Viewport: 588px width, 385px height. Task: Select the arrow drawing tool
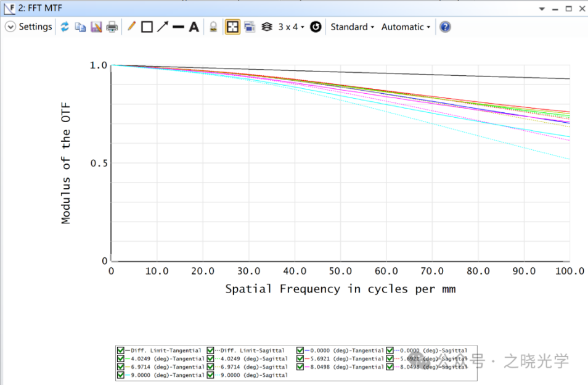tap(162, 27)
